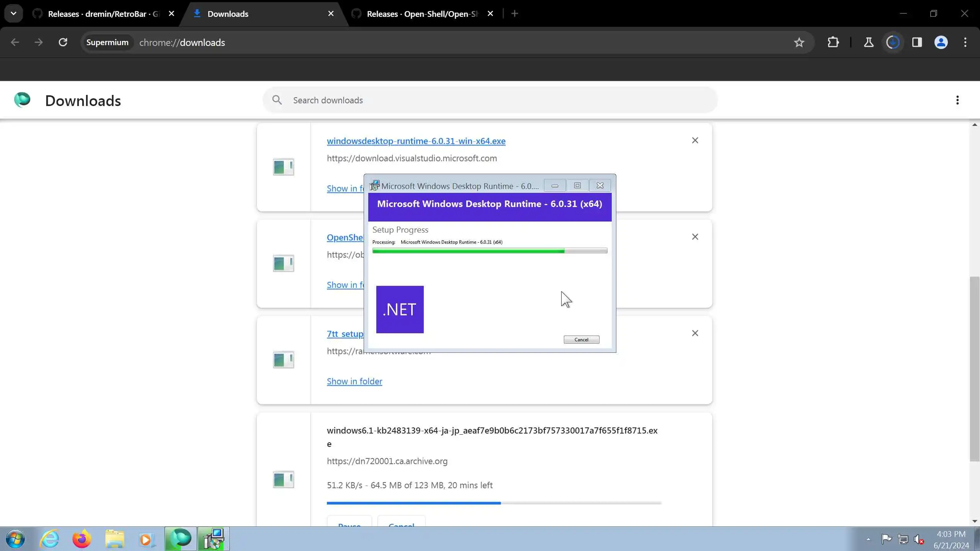Image resolution: width=980 pixels, height=551 pixels.
Task: Open the Extensions puzzle icon
Action: [x=833, y=42]
